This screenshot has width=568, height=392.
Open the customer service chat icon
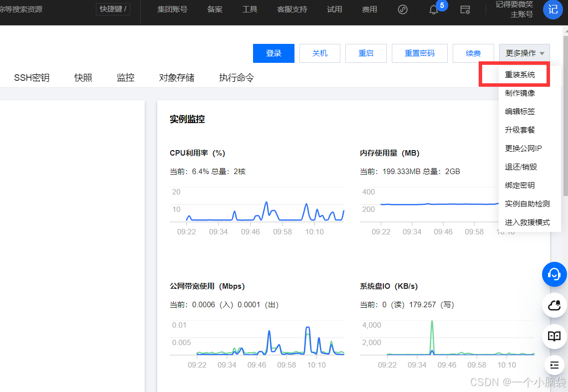coord(554,274)
